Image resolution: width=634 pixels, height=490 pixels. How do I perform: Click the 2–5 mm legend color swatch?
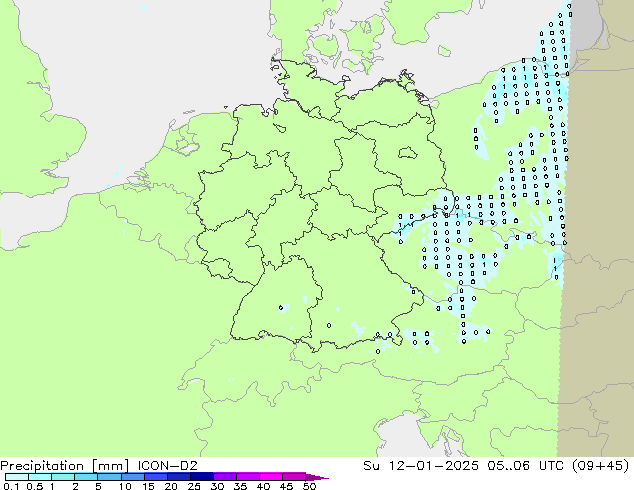point(86,477)
